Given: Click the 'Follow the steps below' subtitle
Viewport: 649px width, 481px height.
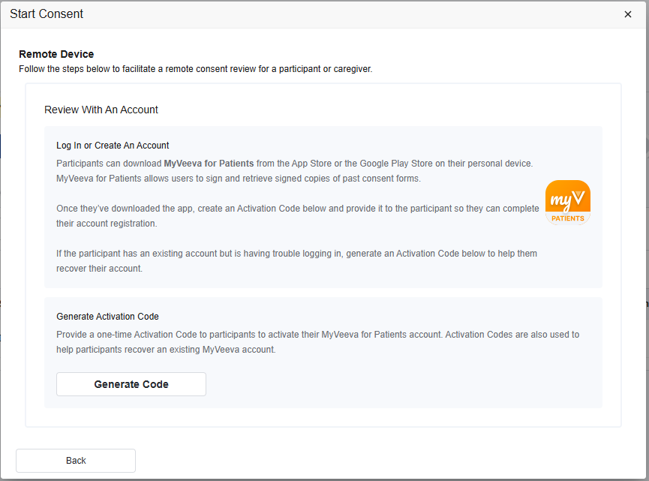Looking at the screenshot, I should (195, 69).
